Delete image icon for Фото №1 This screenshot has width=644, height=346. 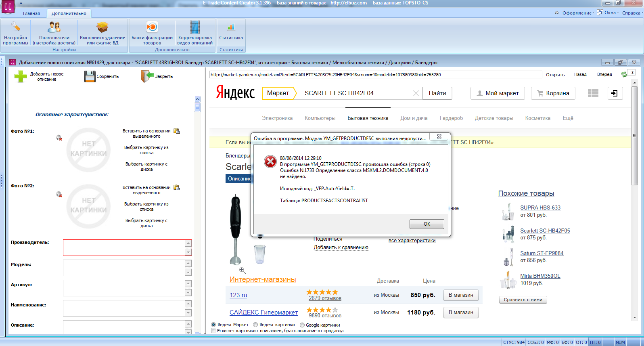point(59,138)
